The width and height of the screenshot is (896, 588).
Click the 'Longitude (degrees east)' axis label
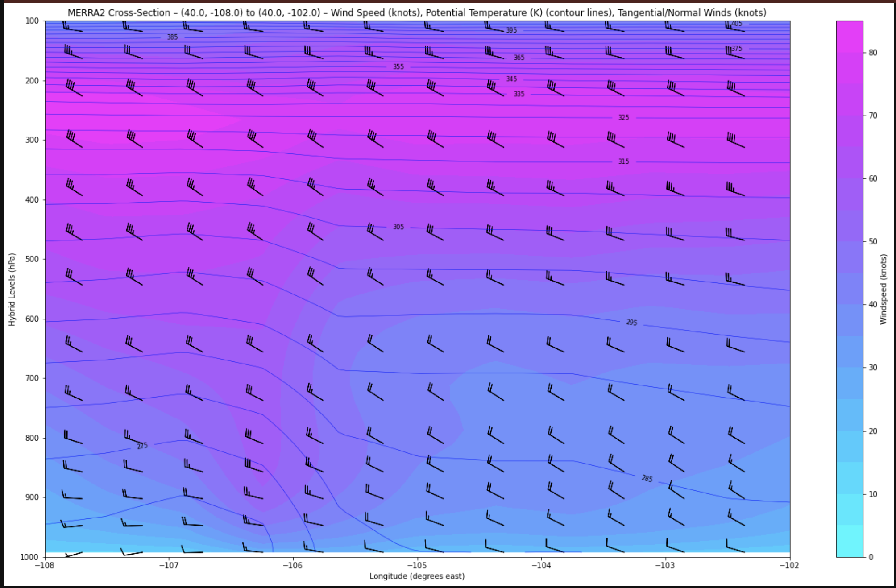417,576
